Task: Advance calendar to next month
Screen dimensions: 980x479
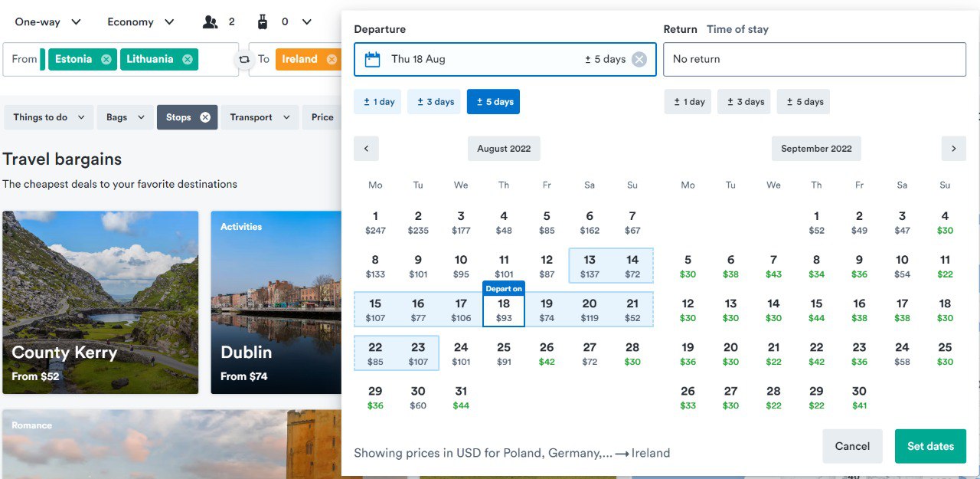Action: (x=953, y=149)
